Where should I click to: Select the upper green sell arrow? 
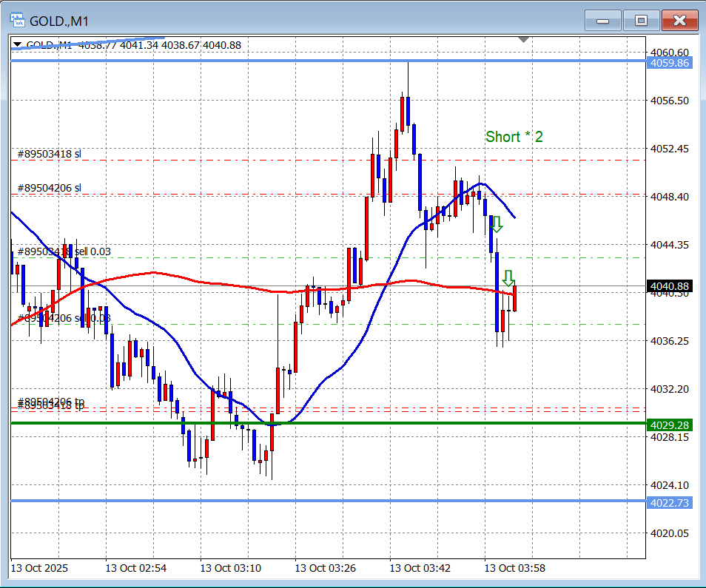pyautogui.click(x=497, y=223)
